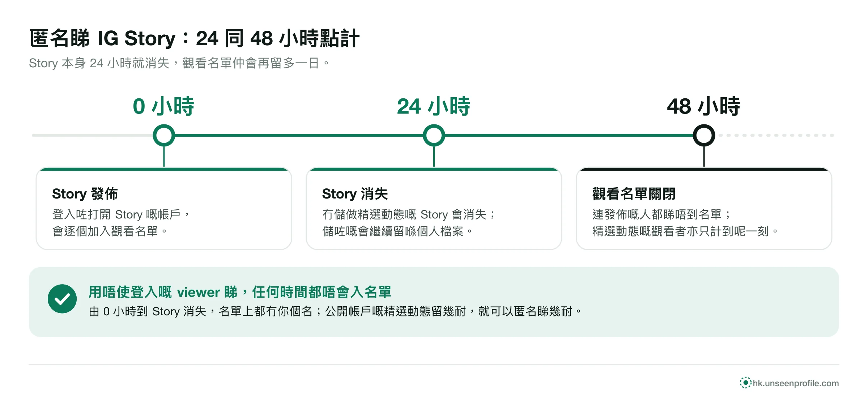Click text 儲咗嘅會繼續留喺個人檔案。
Image resolution: width=868 pixels, height=418 pixels.
[397, 231]
